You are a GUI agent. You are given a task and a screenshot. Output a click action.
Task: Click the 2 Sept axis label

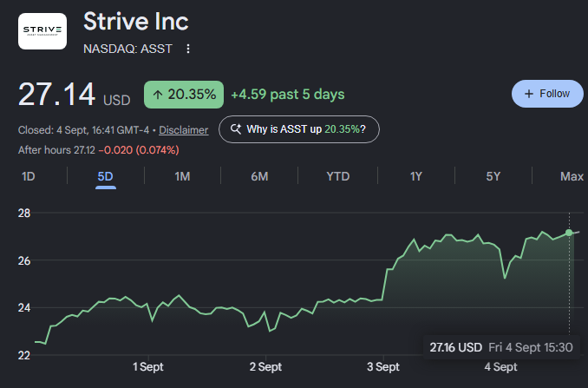[x=265, y=366]
